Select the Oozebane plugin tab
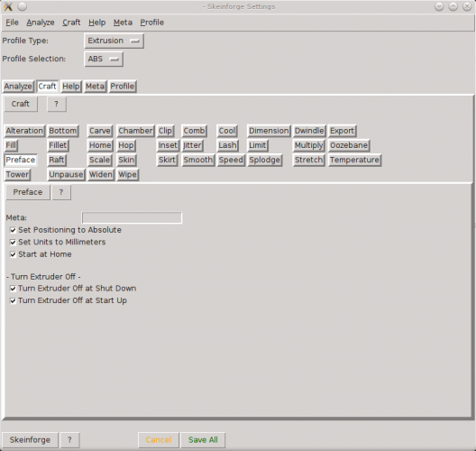Image resolution: width=476 pixels, height=451 pixels. [349, 145]
